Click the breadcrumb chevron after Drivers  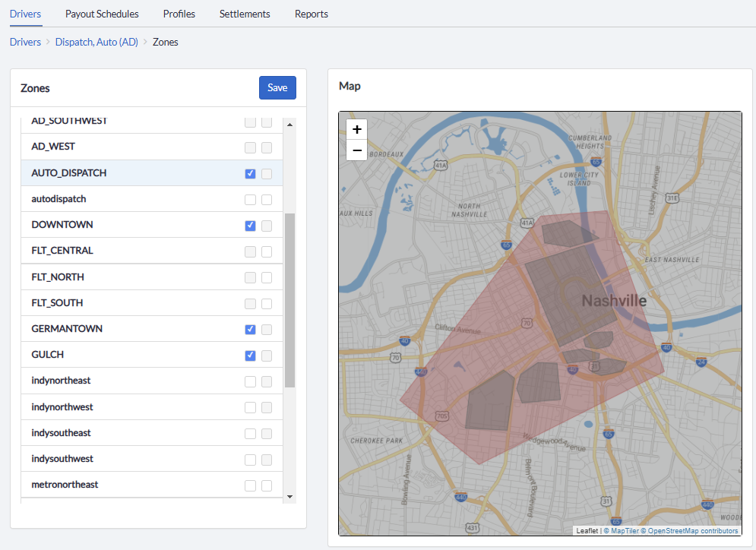point(46,43)
